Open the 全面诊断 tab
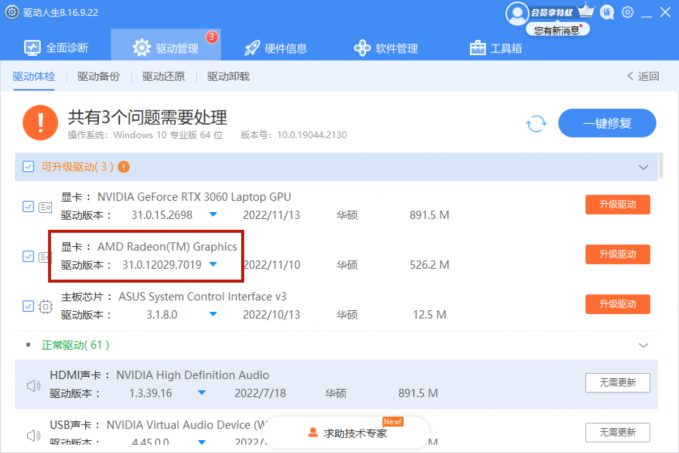 (x=56, y=48)
